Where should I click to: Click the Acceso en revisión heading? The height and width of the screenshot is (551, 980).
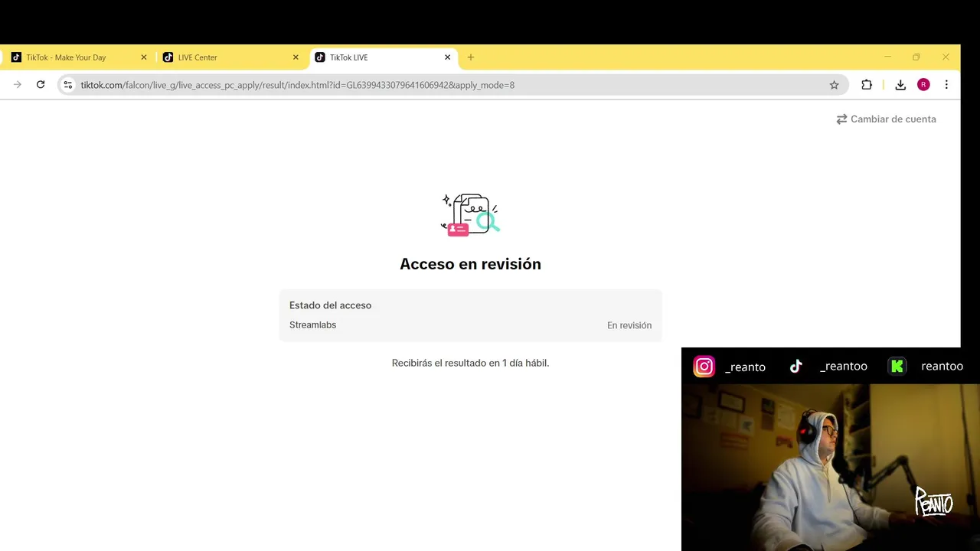point(470,264)
